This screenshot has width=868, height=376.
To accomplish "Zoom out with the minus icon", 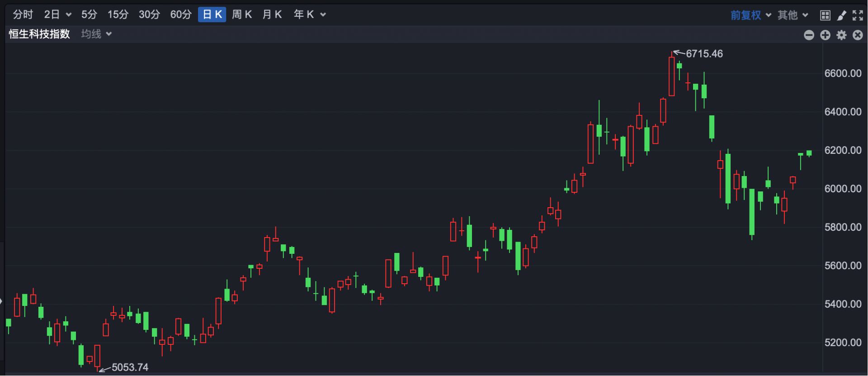I will click(x=809, y=35).
